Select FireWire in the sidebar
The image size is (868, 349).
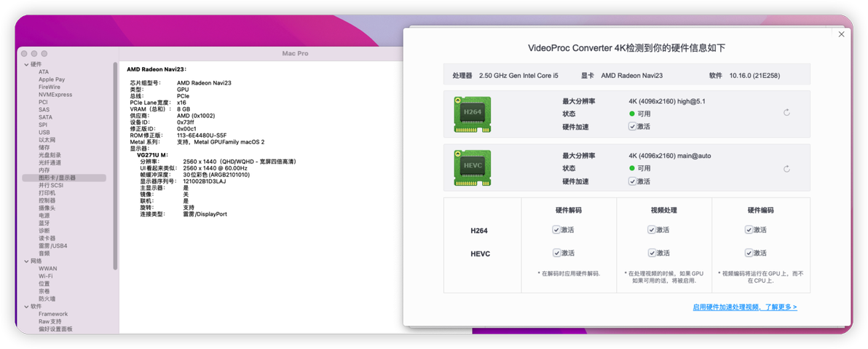tap(50, 87)
